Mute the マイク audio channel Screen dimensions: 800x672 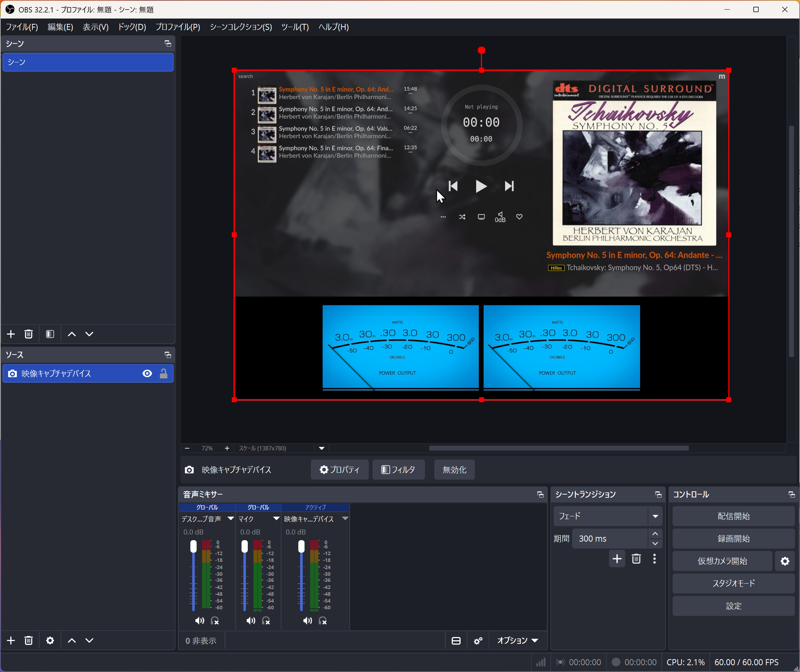click(x=251, y=621)
